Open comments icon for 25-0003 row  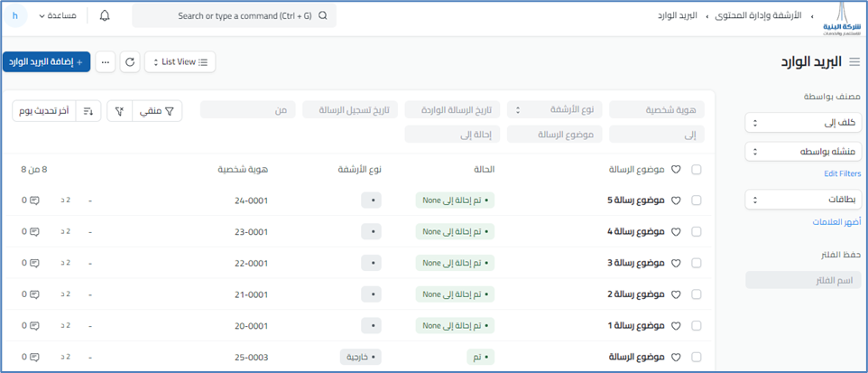[x=34, y=357]
